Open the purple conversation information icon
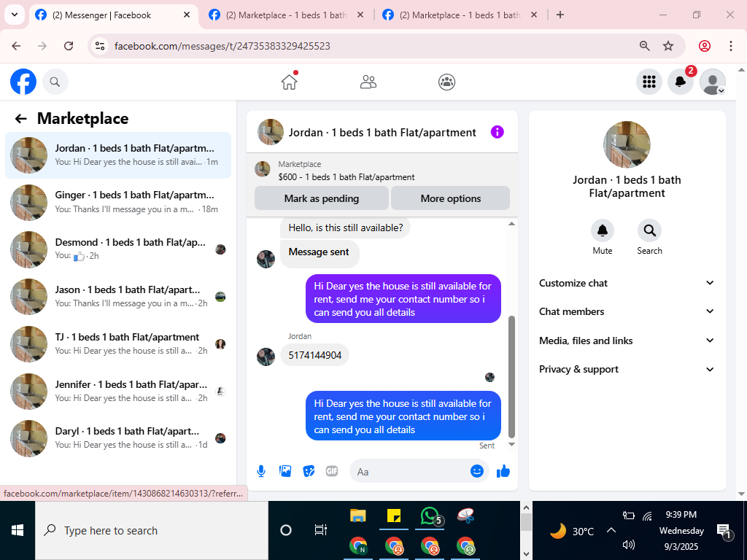747x560 pixels. pos(497,132)
